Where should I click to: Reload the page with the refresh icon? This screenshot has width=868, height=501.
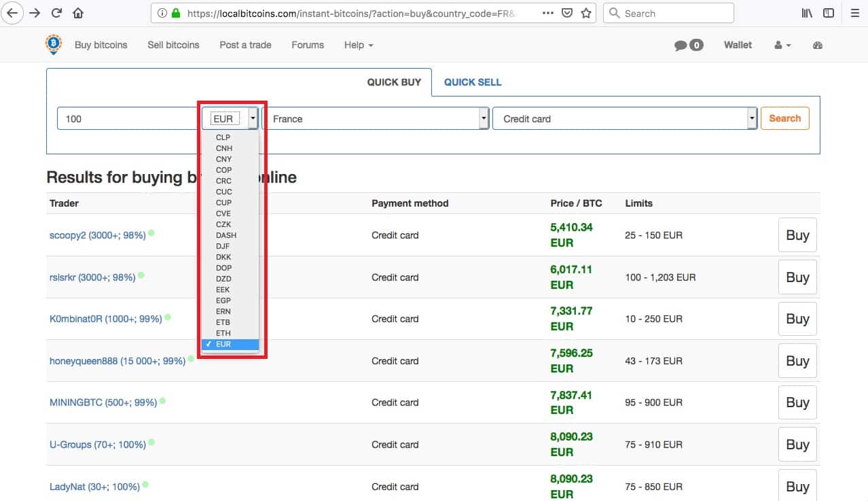[57, 13]
